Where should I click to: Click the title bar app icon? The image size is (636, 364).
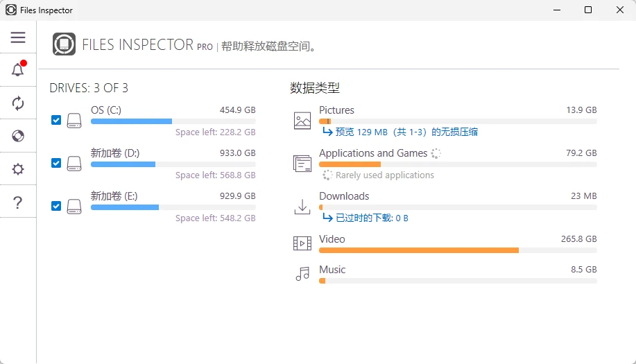[11, 10]
